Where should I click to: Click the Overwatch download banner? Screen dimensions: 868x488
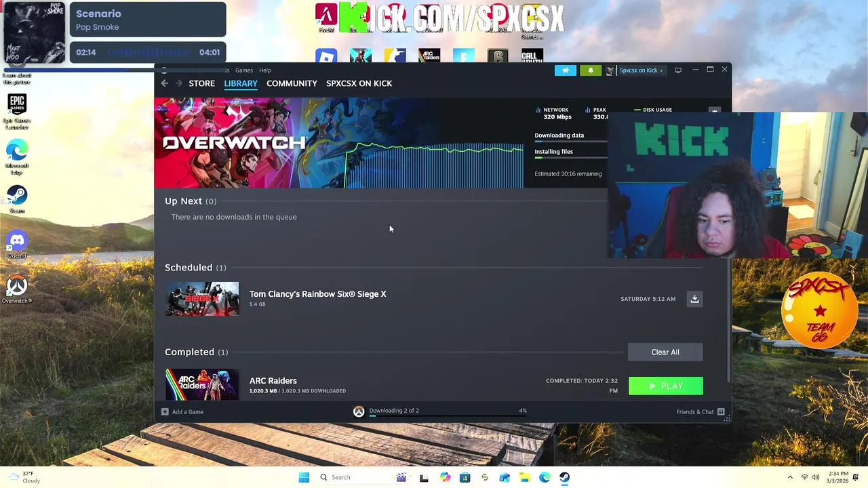339,143
